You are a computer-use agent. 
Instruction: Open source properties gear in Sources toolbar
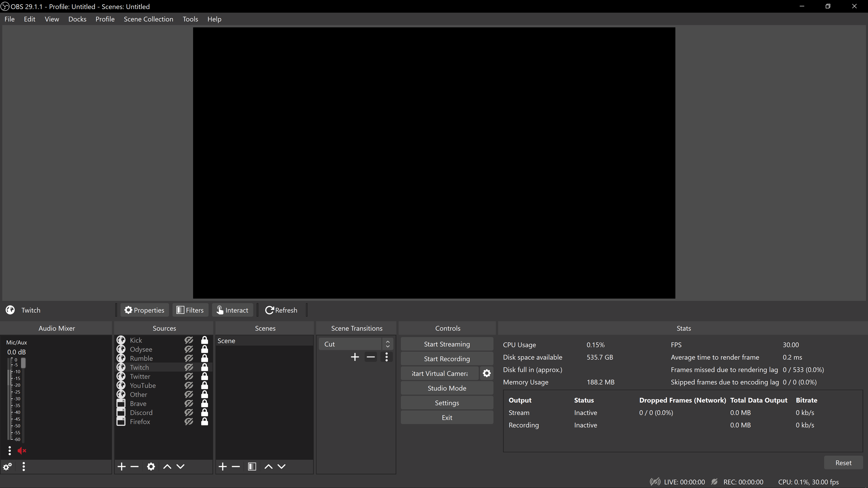[151, 467]
